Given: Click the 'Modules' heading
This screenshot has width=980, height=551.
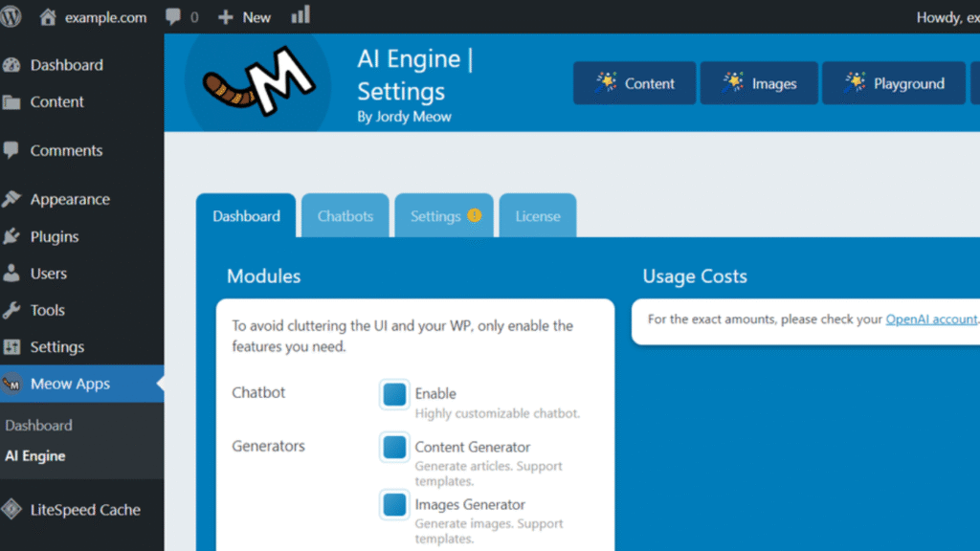Looking at the screenshot, I should coord(264,276).
